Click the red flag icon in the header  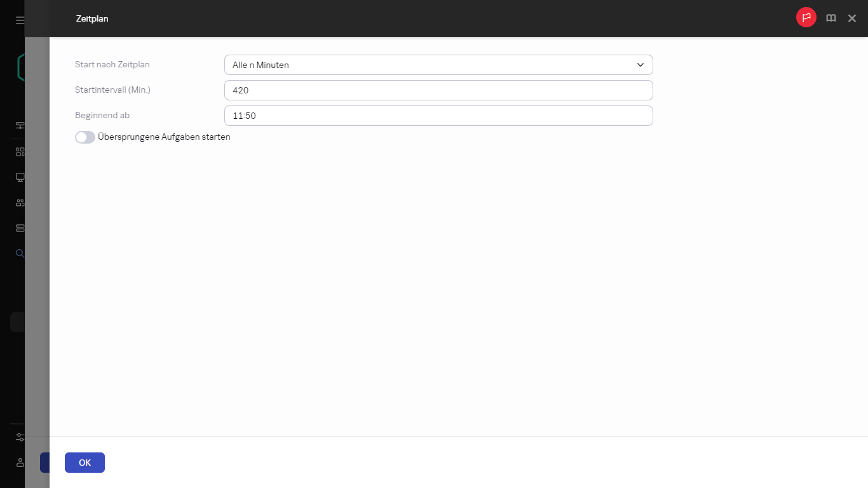806,18
